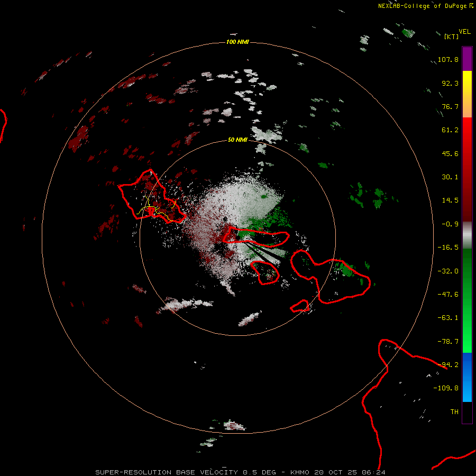Click the [KT] units label
Screen dimensions: 476x476
(x=452, y=36)
